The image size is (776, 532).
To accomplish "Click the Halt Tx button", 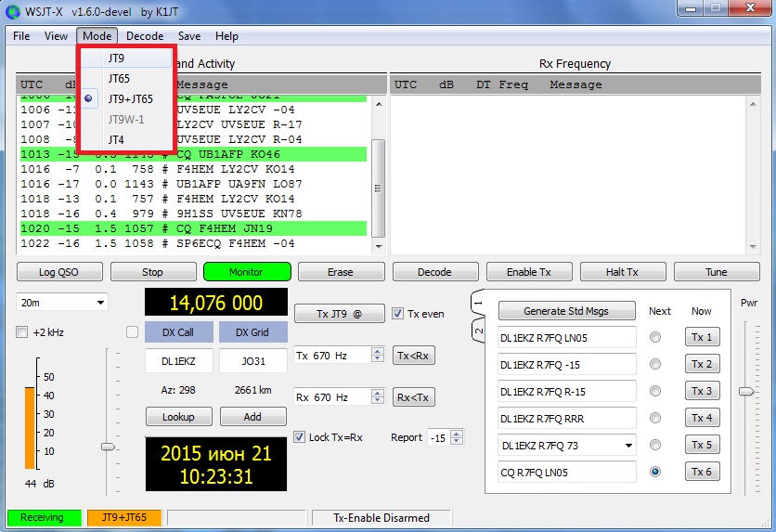I will 622,272.
